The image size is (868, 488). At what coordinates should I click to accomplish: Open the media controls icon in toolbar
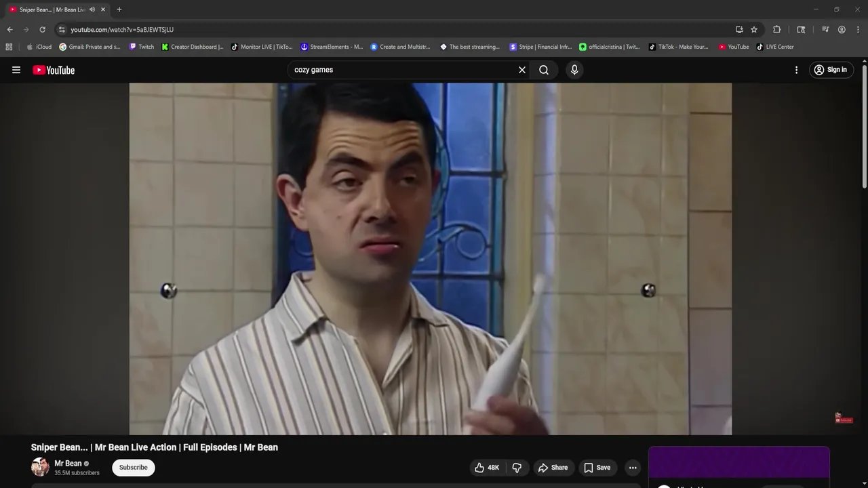click(x=825, y=30)
